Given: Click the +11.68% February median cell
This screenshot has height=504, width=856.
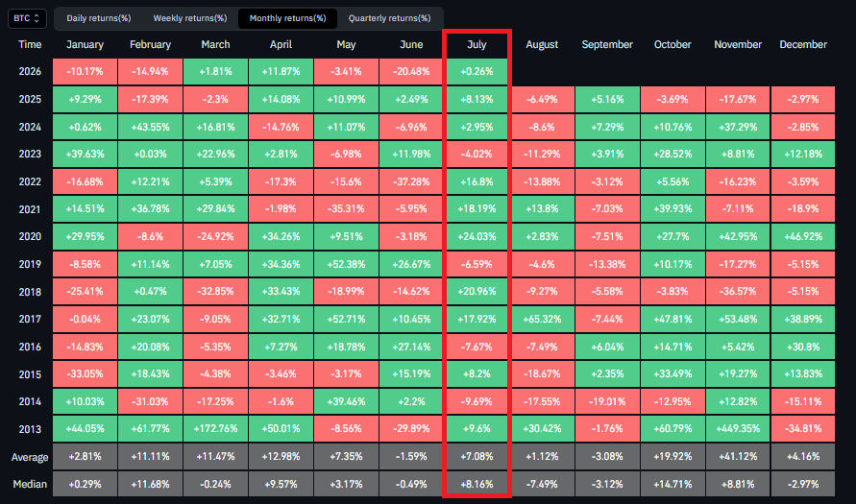Looking at the screenshot, I should (150, 484).
